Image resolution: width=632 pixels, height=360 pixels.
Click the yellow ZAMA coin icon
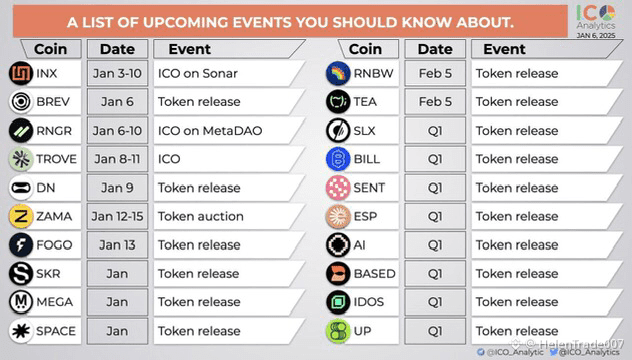21,216
